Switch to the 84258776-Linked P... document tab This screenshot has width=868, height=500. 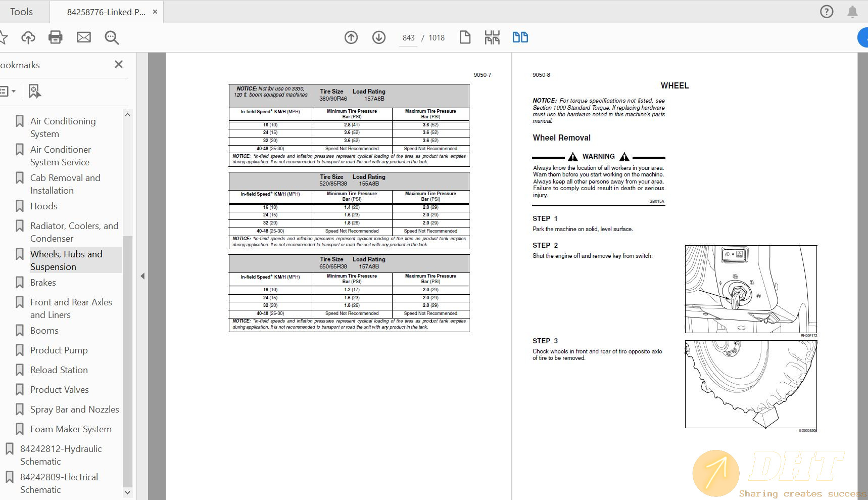(x=106, y=12)
